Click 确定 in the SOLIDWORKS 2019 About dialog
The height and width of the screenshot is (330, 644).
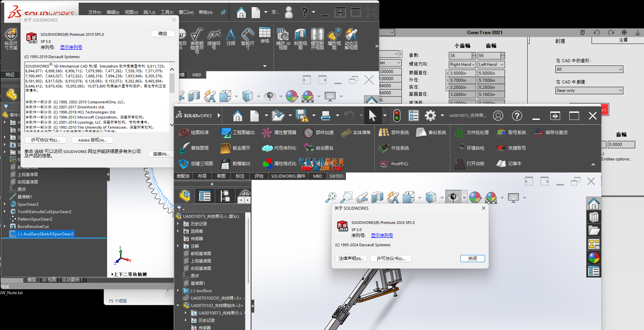click(x=163, y=34)
